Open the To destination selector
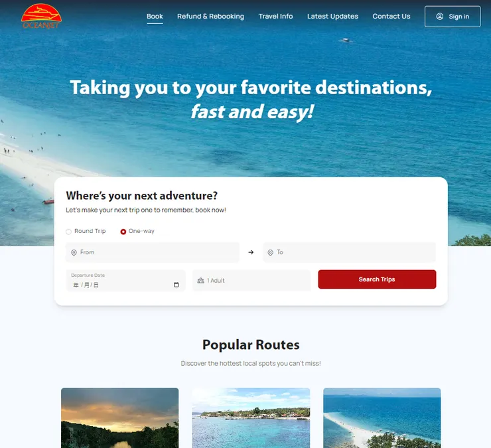491x448 pixels. (x=349, y=252)
